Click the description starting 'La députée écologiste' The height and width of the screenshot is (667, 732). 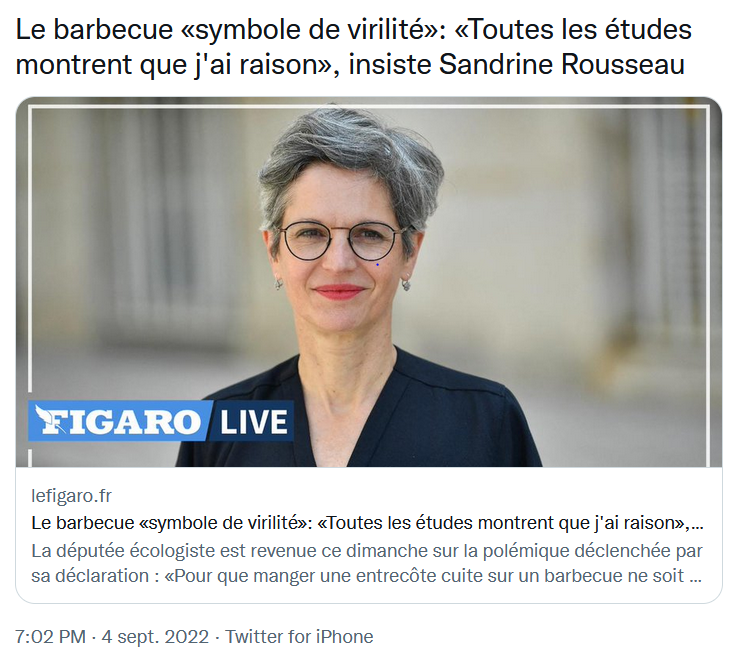click(367, 563)
